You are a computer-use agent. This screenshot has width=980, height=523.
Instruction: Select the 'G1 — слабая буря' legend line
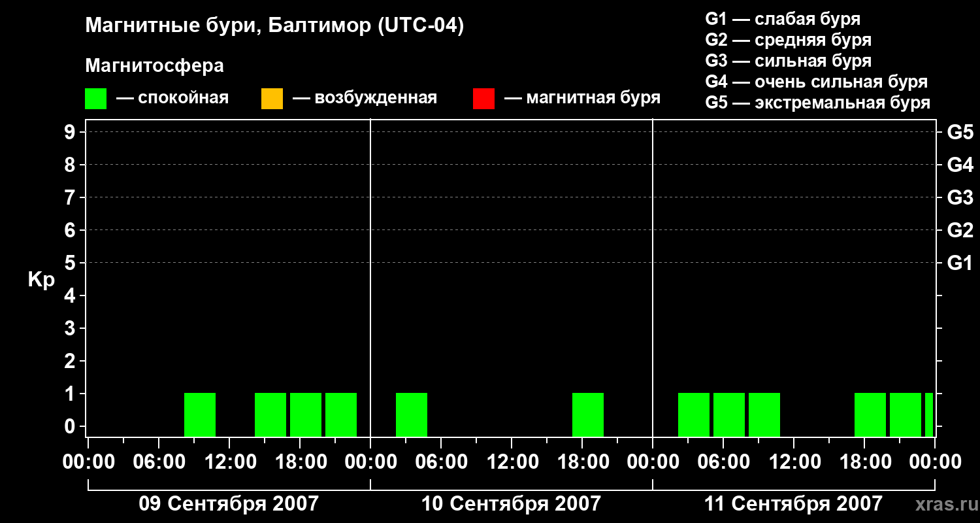click(783, 19)
